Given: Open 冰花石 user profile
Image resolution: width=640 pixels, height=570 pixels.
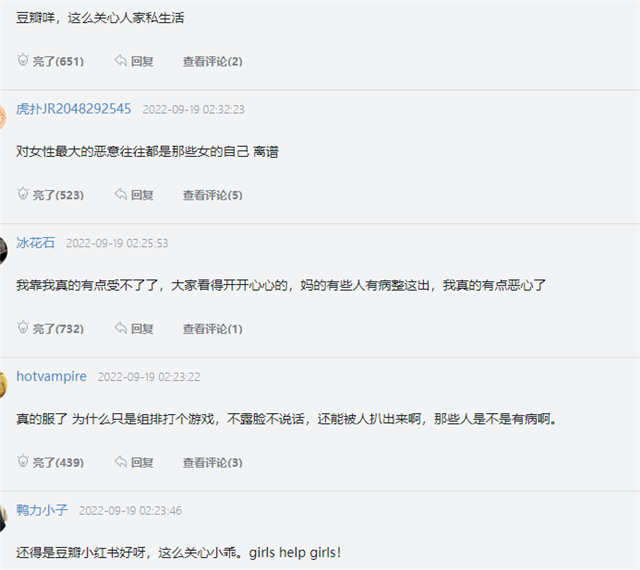Looking at the screenshot, I should [36, 243].
